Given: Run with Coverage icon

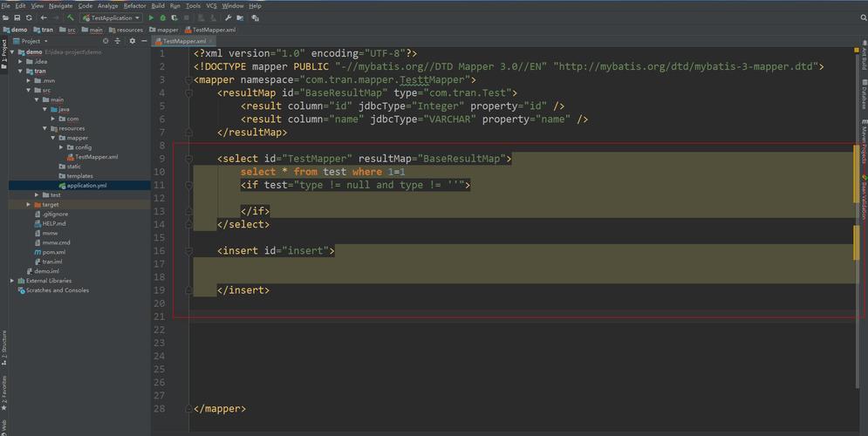Looking at the screenshot, I should [174, 17].
